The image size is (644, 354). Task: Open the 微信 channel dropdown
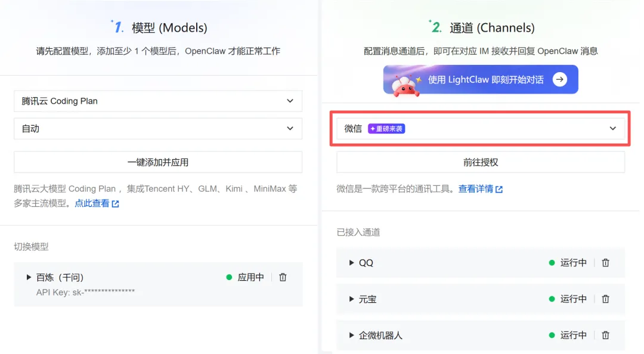click(481, 129)
